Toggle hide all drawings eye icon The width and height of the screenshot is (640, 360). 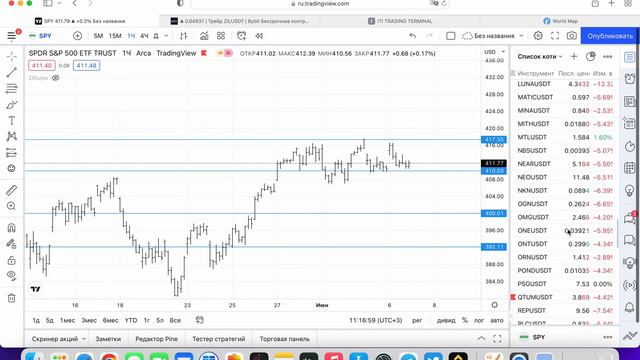click(11, 276)
